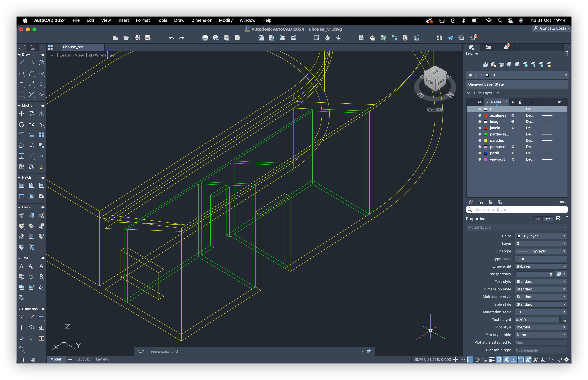The height and width of the screenshot is (380, 588).
Task: Click the yellow color swatch of paredes layer
Action: pyautogui.click(x=486, y=140)
